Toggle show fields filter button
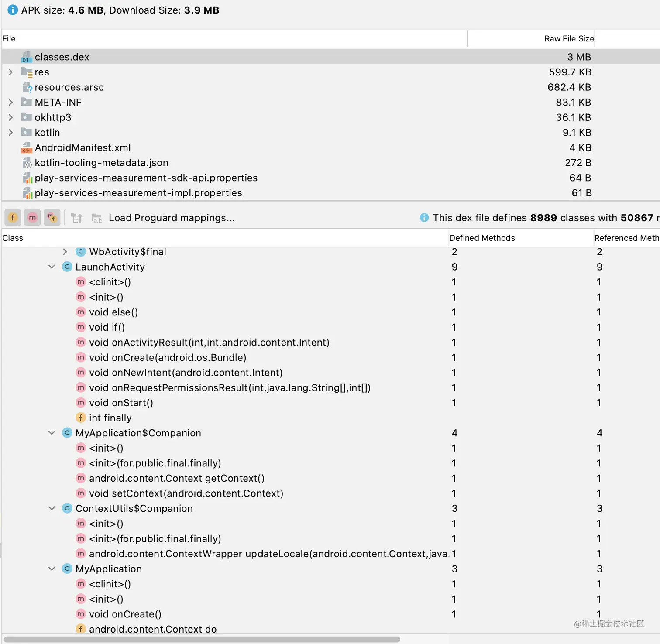660x644 pixels. coord(13,217)
